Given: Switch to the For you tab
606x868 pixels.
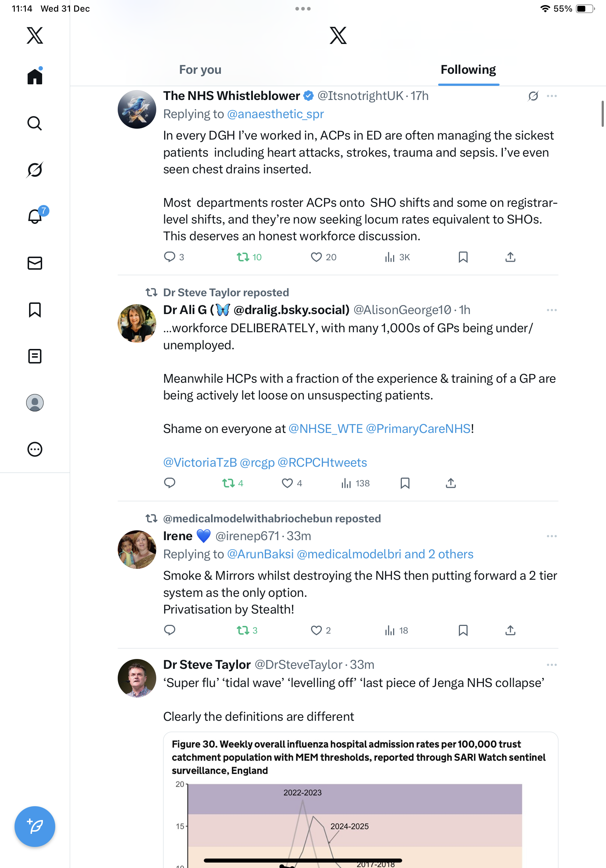Looking at the screenshot, I should click(x=200, y=70).
